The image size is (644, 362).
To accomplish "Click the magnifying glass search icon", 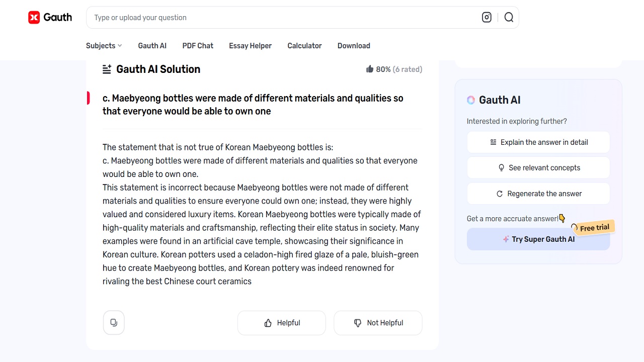I will click(509, 18).
